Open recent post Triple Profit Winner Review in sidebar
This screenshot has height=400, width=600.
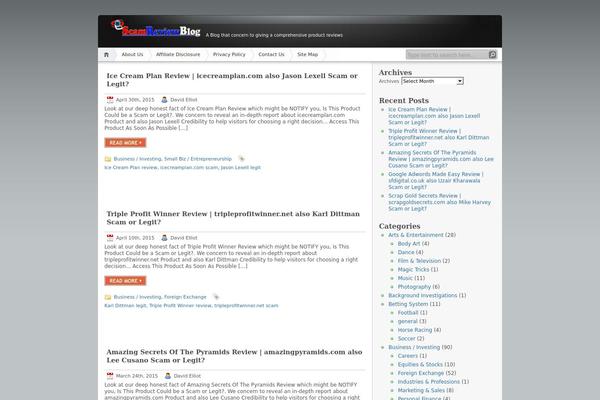[x=439, y=137]
